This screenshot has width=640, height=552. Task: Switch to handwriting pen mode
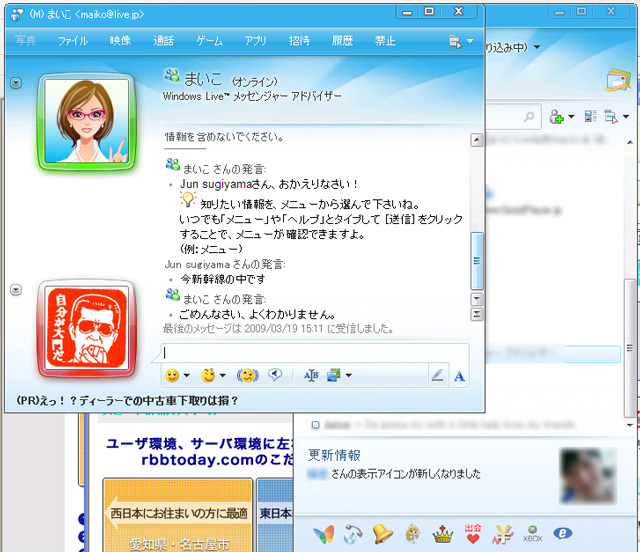(438, 375)
